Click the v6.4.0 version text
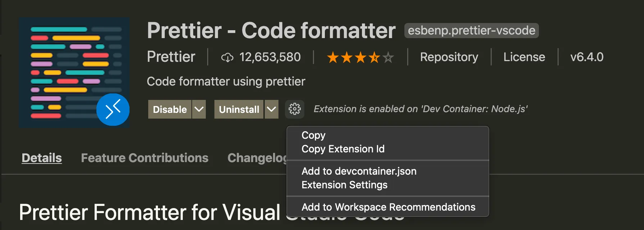Viewport: 644px width, 230px height. 587,57
